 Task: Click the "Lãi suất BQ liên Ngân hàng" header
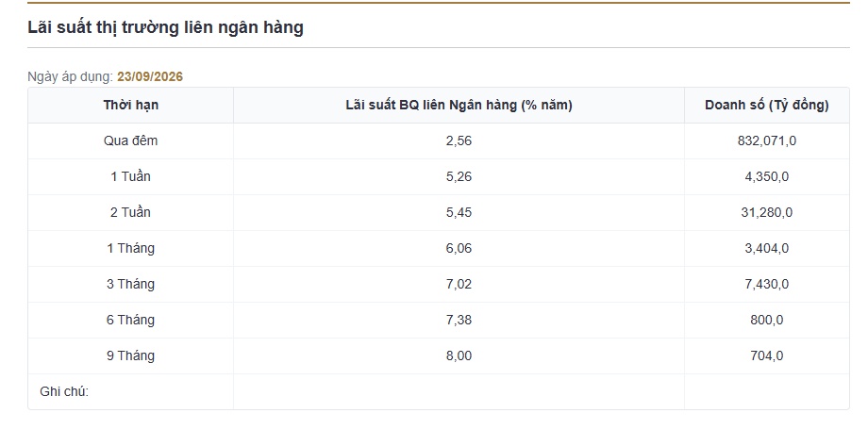point(459,105)
